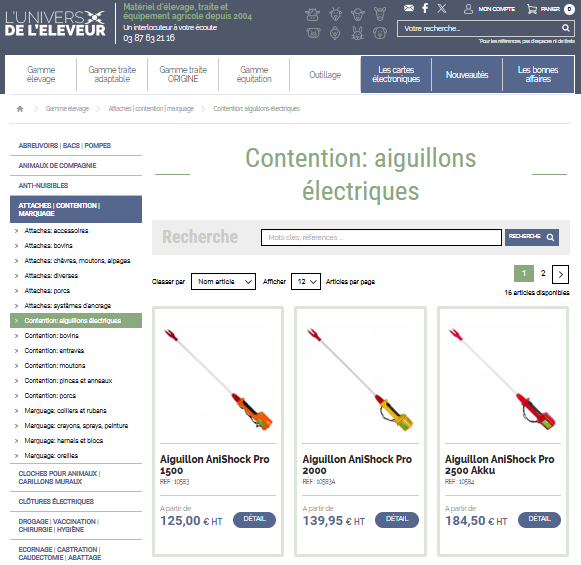Viewport: 581px width, 565px height.
Task: Click DÉTAIL for AniShock Pro 2000
Action: 397,519
